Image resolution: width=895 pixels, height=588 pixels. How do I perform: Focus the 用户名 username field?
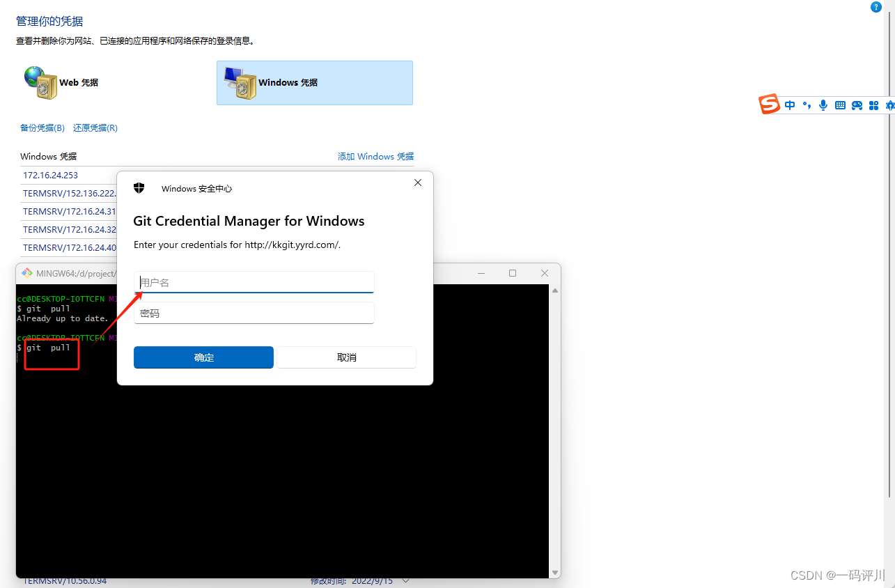coord(254,282)
